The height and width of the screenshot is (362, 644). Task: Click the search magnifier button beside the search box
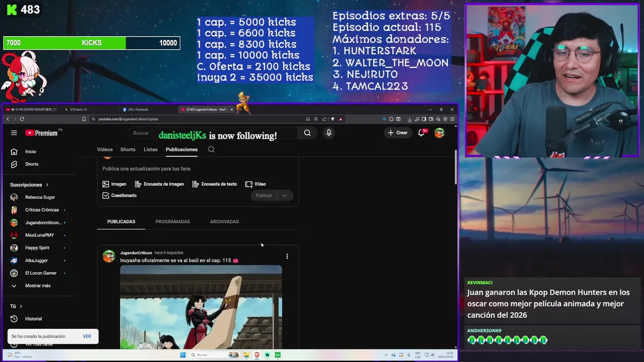[307, 133]
